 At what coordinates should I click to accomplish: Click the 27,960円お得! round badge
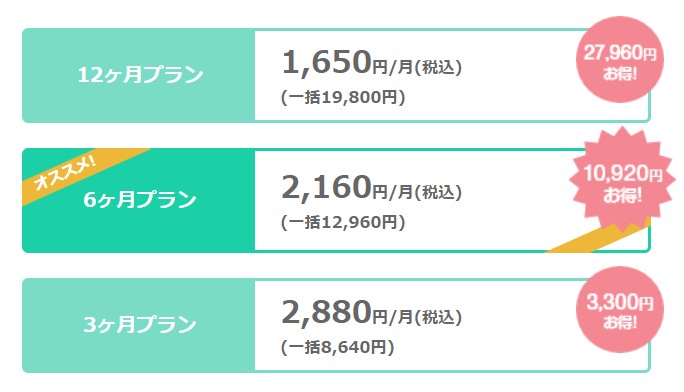pyautogui.click(x=620, y=60)
